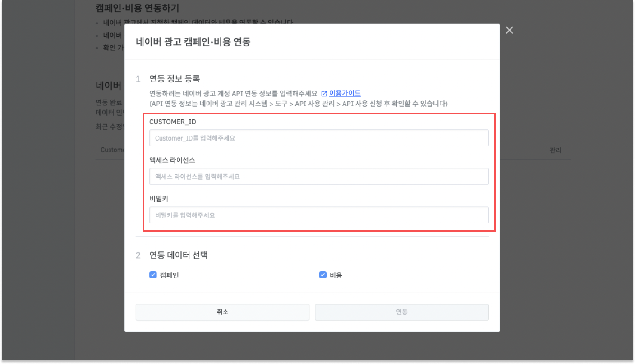
Task: Focus the CUSTOMER_ID input field
Action: click(319, 138)
